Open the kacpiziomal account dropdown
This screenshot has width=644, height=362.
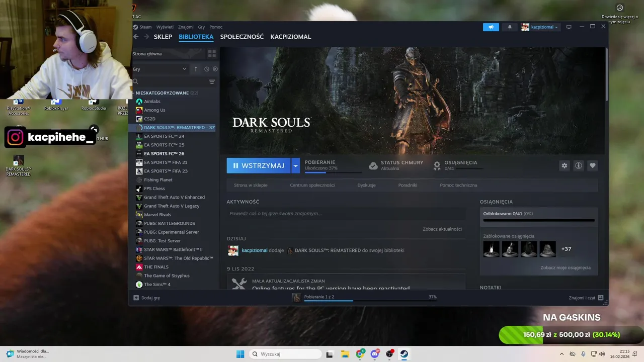pyautogui.click(x=540, y=27)
